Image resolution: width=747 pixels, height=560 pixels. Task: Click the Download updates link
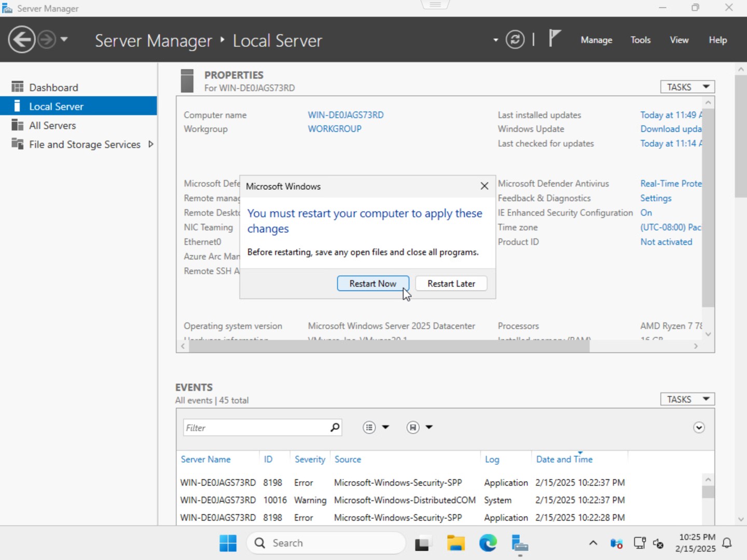pos(671,129)
